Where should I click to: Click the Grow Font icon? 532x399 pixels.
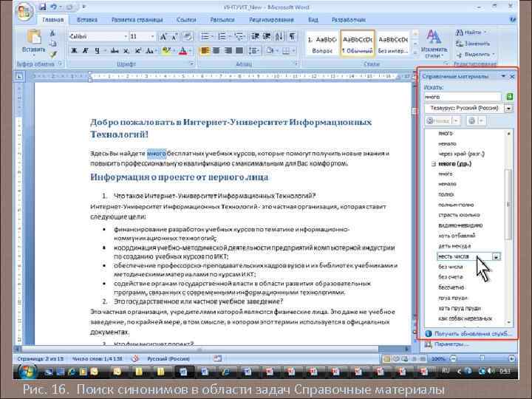tap(163, 37)
